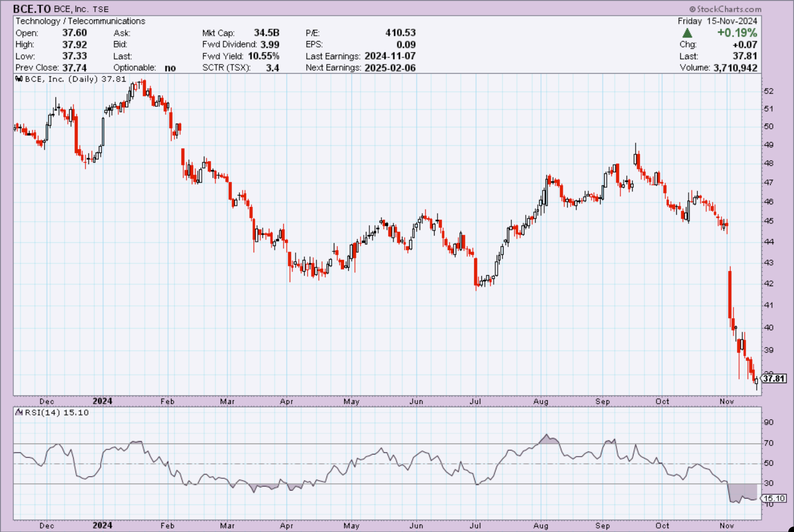Click the Open value 37.60
This screenshot has height=532, width=794.
point(74,33)
